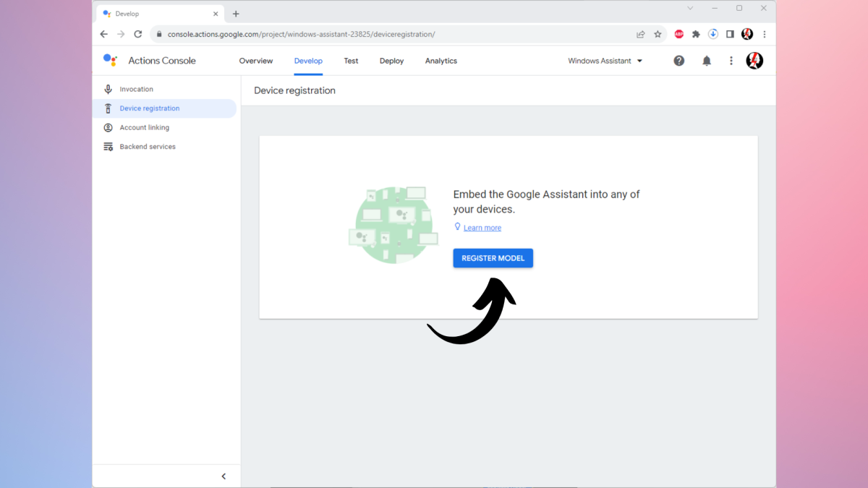Close the Develop browser tab

click(x=216, y=14)
